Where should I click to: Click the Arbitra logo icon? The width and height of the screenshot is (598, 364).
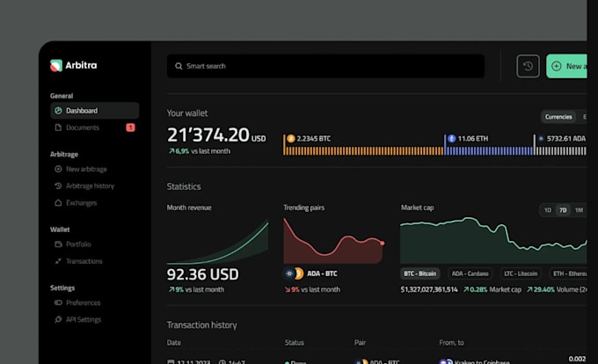tap(56, 65)
